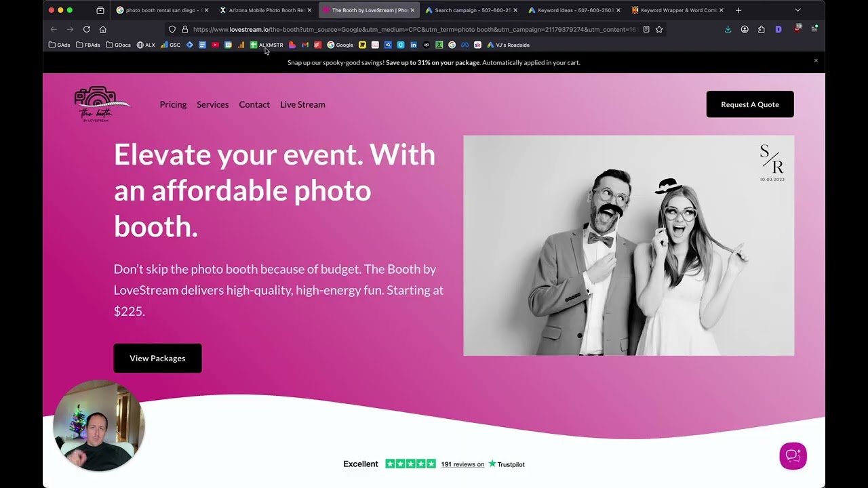Open the Firefox account icon
Image resolution: width=868 pixels, height=488 pixels.
(745, 29)
